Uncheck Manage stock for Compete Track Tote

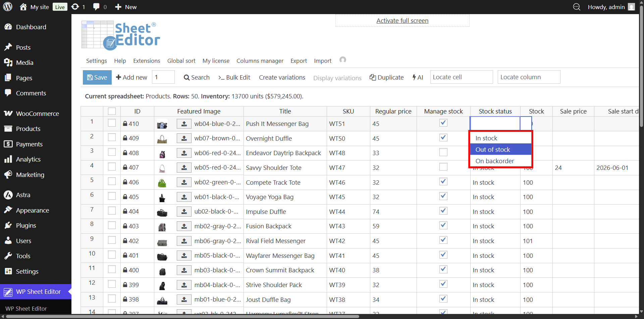click(443, 181)
